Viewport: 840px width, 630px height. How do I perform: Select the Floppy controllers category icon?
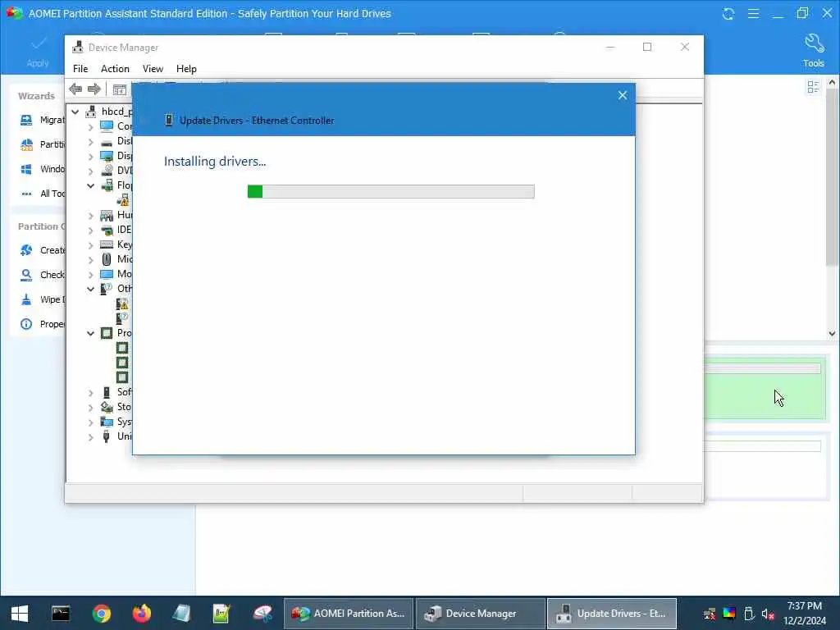(107, 185)
